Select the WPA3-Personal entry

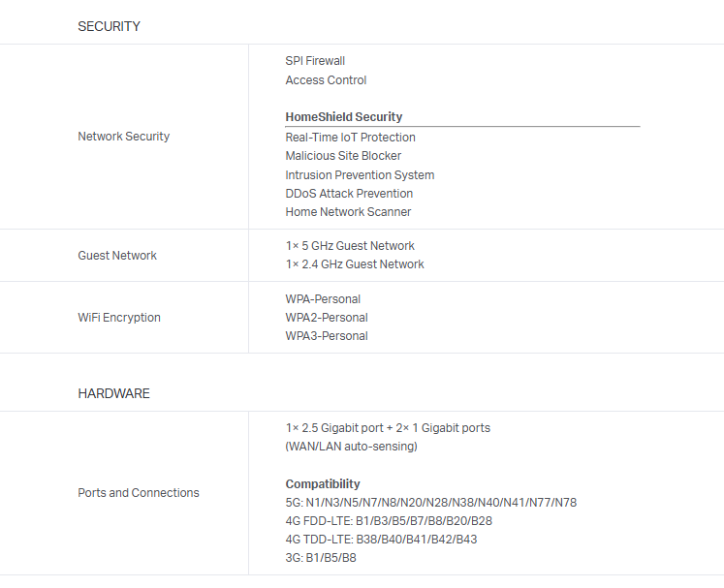coord(327,336)
